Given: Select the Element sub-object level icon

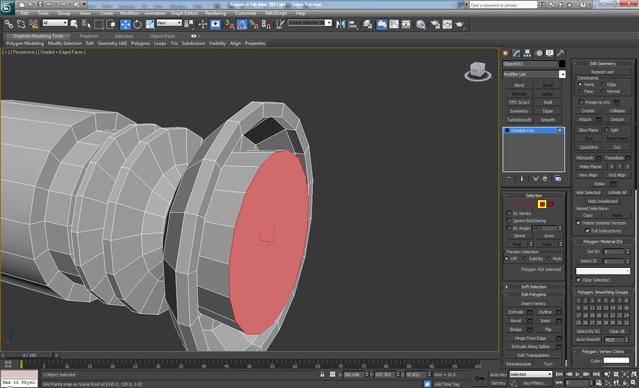Looking at the screenshot, I should point(551,204).
